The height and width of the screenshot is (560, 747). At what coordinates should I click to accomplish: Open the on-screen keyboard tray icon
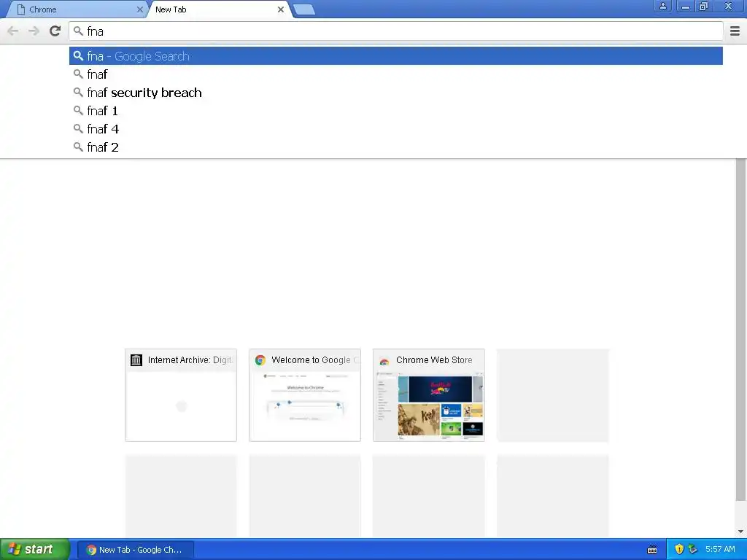point(652,550)
